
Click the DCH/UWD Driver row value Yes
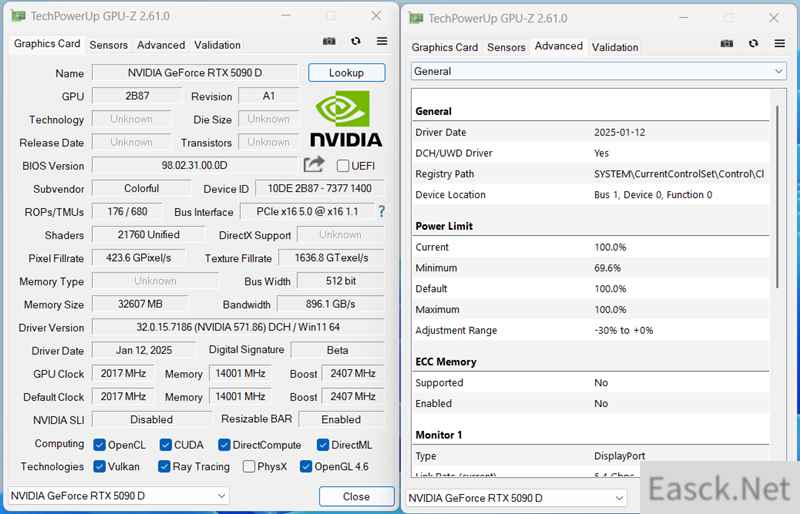click(601, 153)
